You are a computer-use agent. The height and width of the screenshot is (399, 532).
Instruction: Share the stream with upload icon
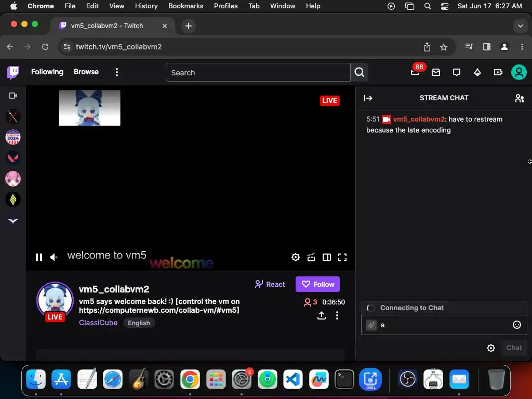321,315
